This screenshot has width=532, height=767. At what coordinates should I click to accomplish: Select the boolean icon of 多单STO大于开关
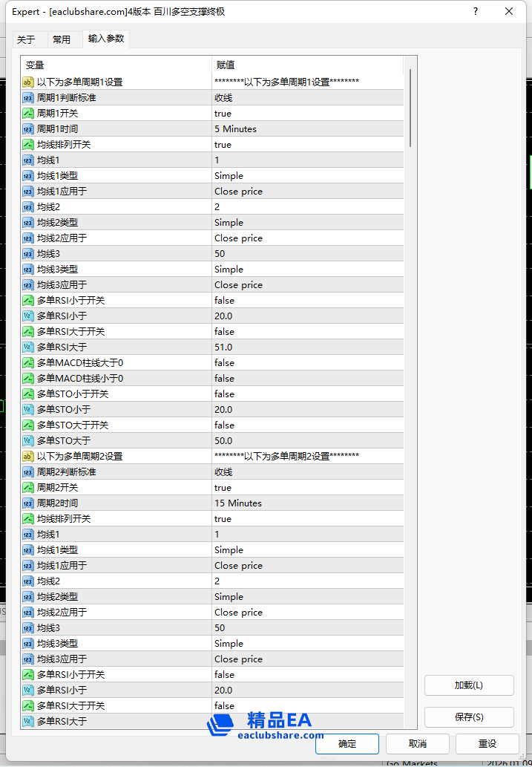[28, 425]
